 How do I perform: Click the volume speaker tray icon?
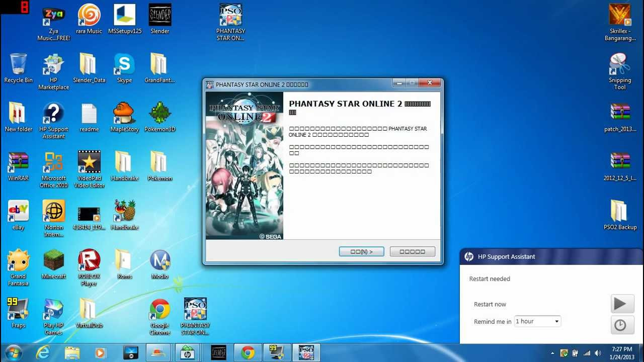[x=598, y=353]
